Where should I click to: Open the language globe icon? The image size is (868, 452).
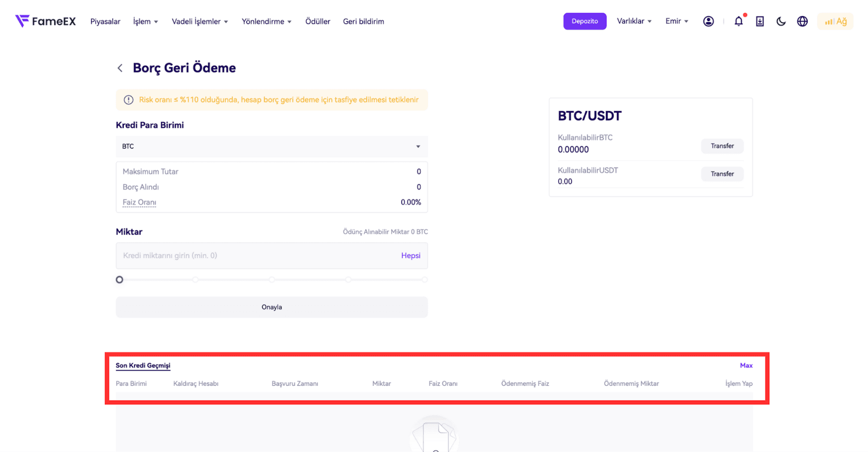(802, 21)
